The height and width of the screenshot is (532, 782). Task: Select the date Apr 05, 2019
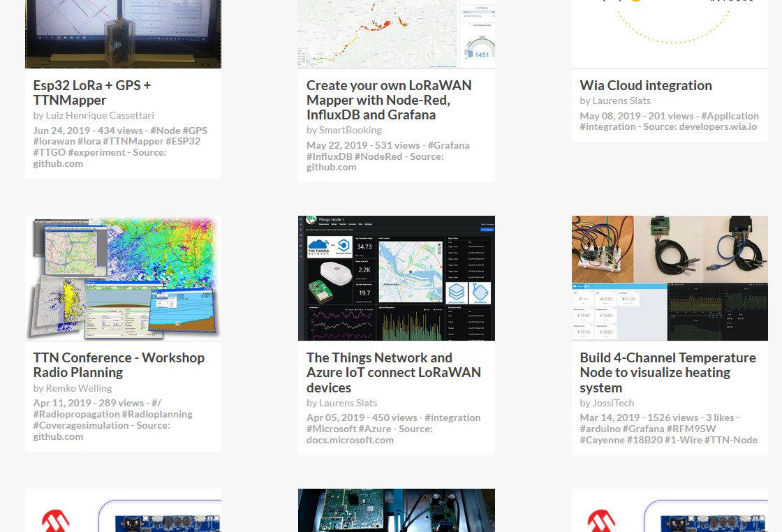point(336,418)
